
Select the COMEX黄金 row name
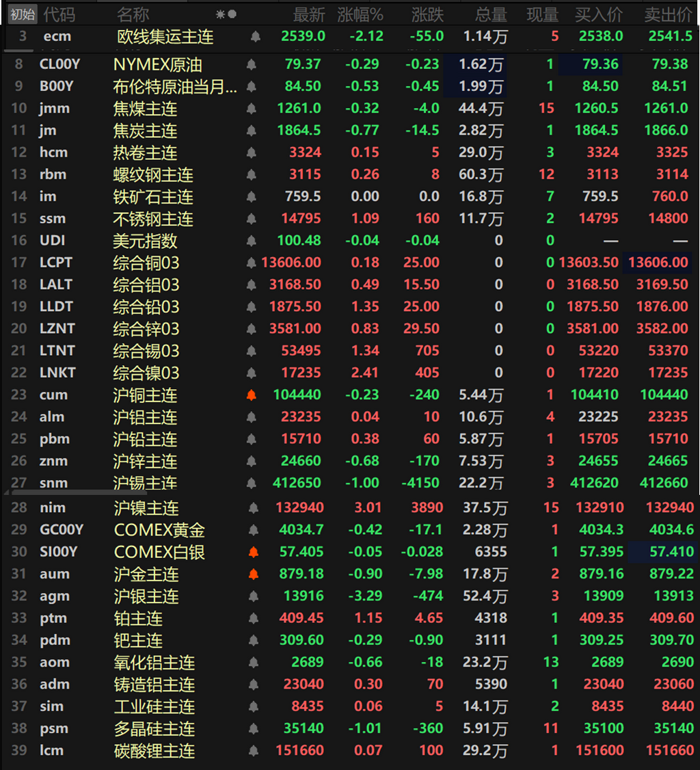(x=159, y=530)
